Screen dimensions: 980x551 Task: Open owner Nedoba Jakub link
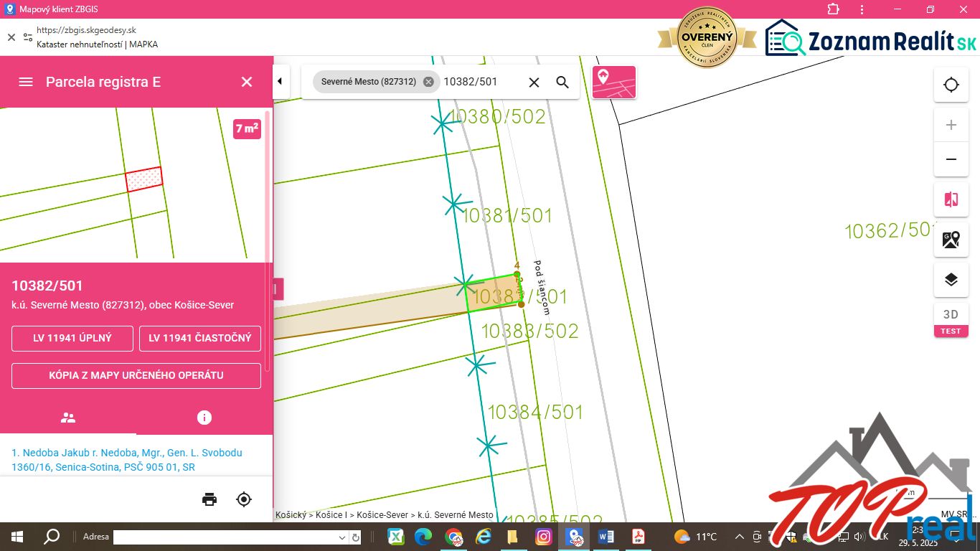tap(127, 460)
